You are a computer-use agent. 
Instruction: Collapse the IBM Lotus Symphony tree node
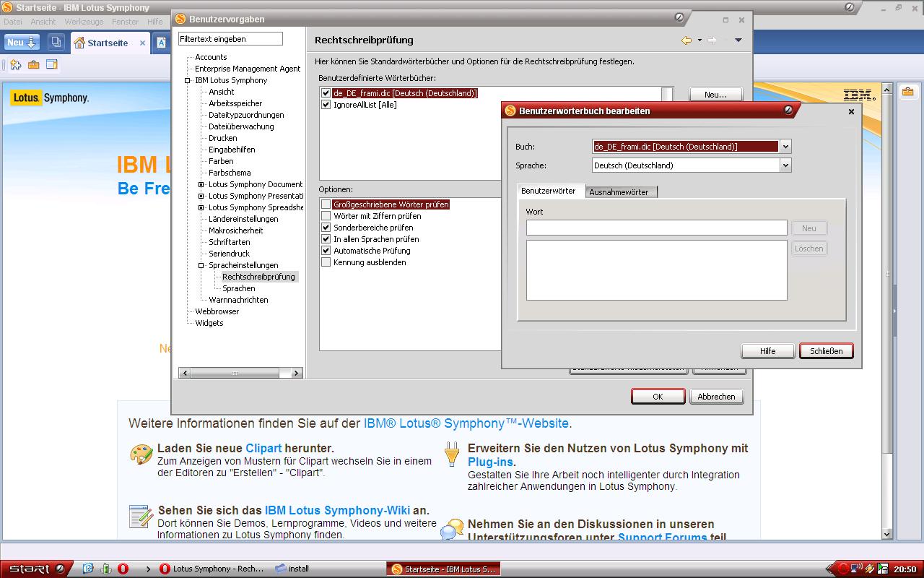point(187,80)
